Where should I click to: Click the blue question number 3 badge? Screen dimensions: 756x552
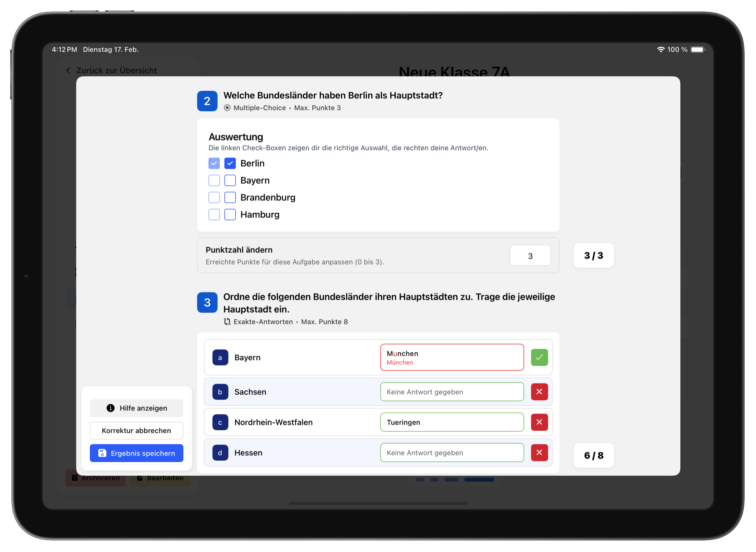pos(207,302)
